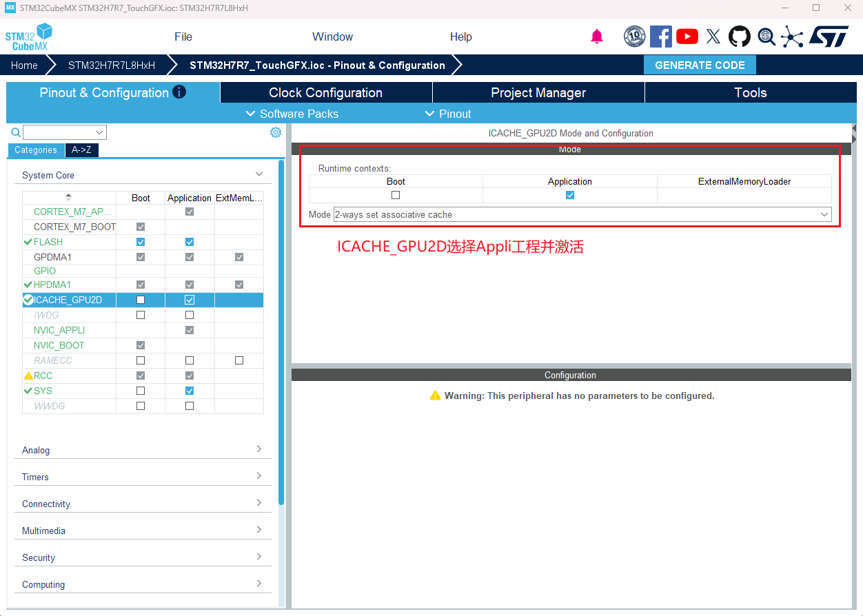Viewport: 863px width, 616px height.
Task: Go to the STM32H7R7L8HxH breadcrumb
Action: point(112,65)
